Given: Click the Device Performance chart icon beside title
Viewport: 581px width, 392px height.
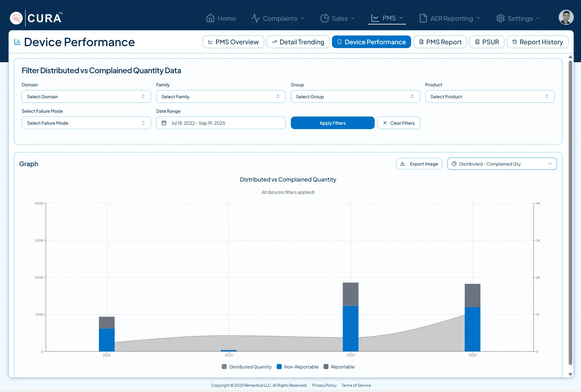Looking at the screenshot, I should coord(18,42).
